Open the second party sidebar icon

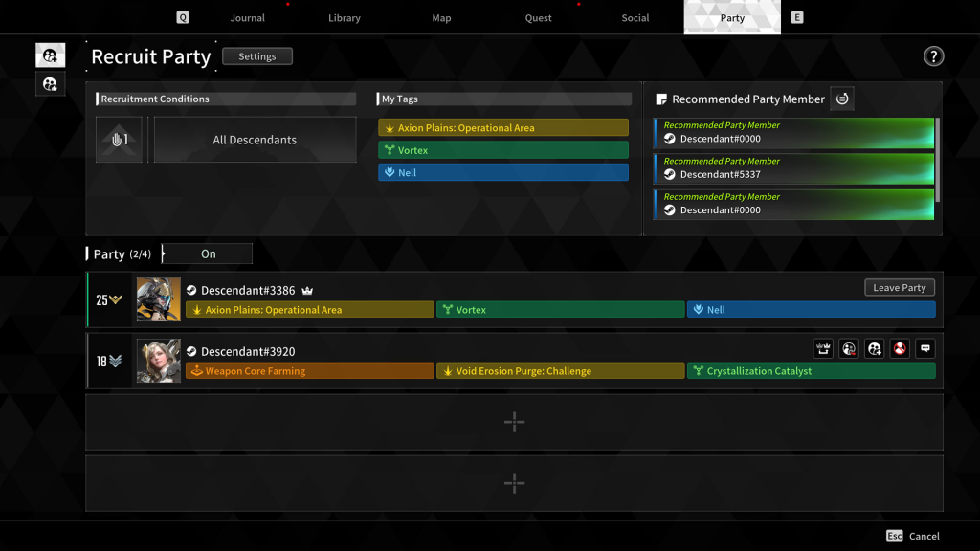[50, 84]
